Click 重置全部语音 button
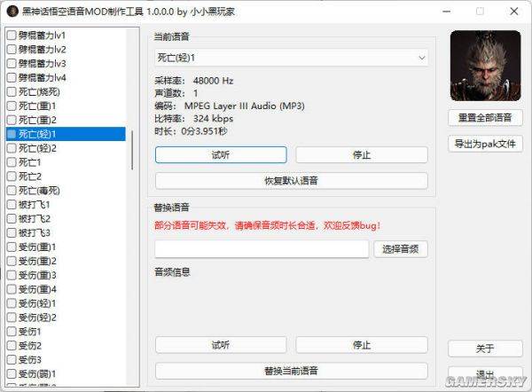 pos(485,118)
